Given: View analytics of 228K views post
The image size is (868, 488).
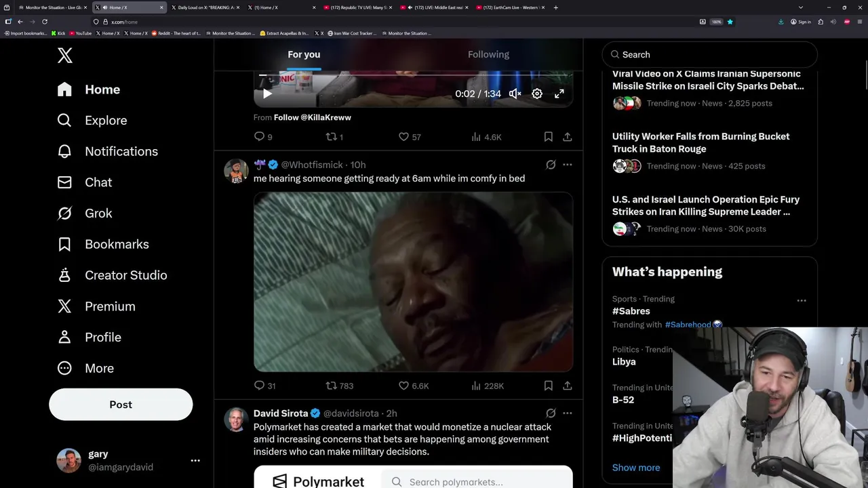Looking at the screenshot, I should pyautogui.click(x=488, y=386).
